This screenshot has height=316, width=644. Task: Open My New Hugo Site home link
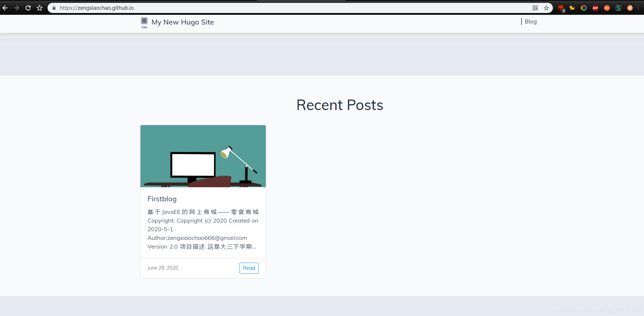183,22
